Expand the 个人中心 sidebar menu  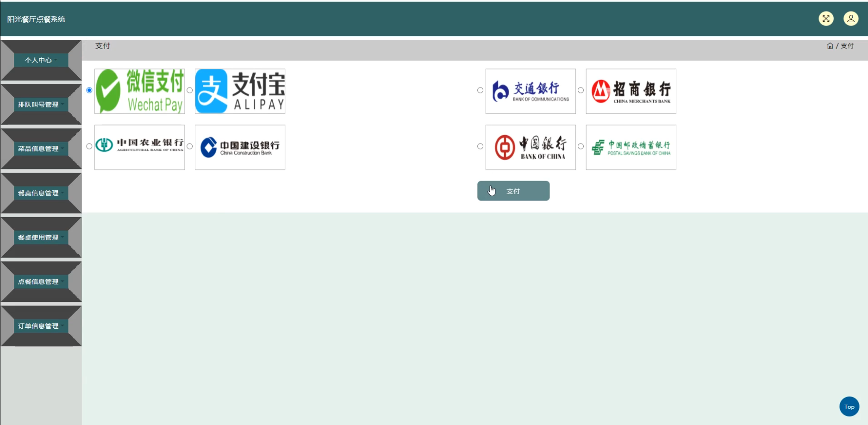click(41, 60)
